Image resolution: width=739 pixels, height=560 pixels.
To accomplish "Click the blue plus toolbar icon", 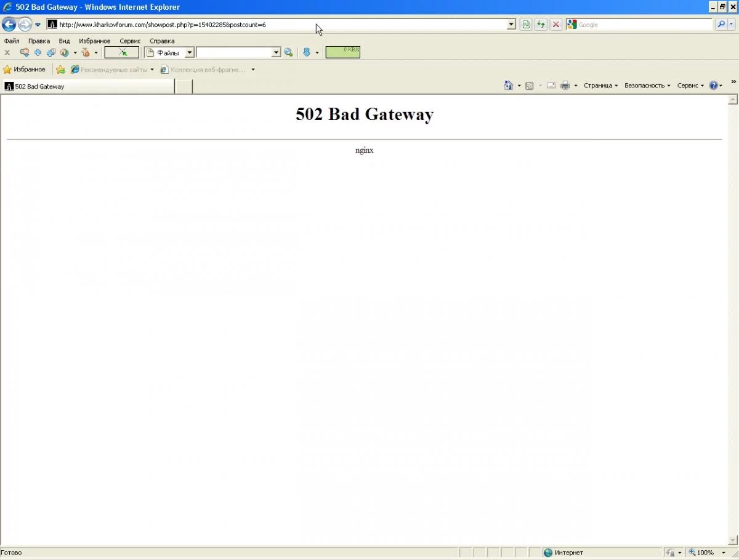I will [38, 53].
